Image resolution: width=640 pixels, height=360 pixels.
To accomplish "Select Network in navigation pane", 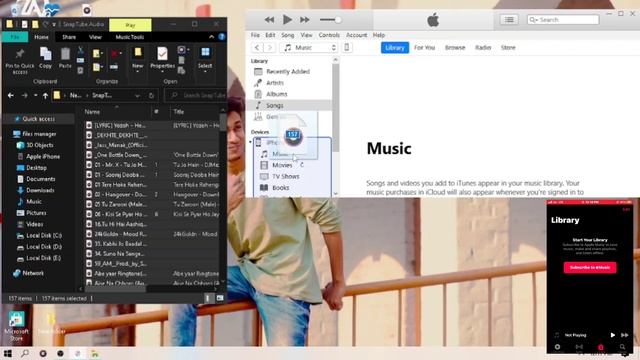I will (x=33, y=273).
